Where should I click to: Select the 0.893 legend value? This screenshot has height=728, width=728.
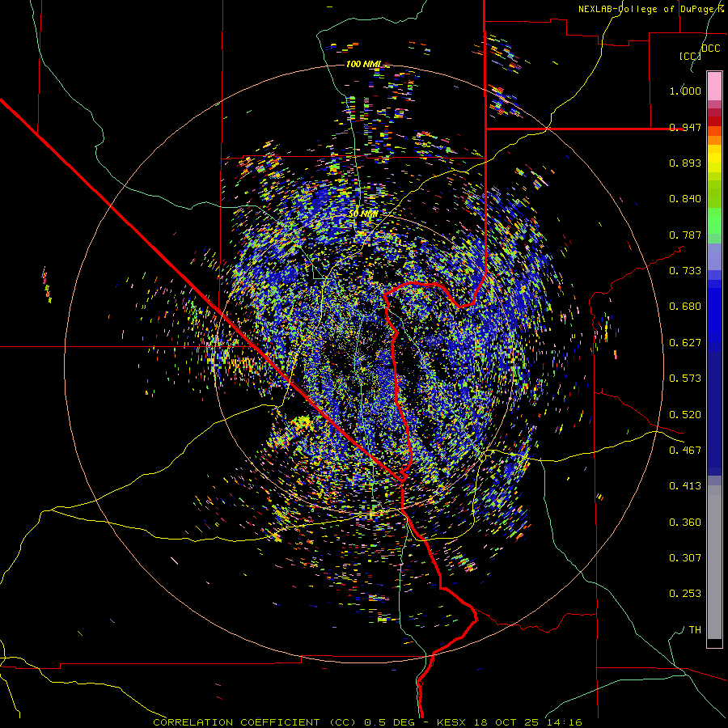point(685,163)
